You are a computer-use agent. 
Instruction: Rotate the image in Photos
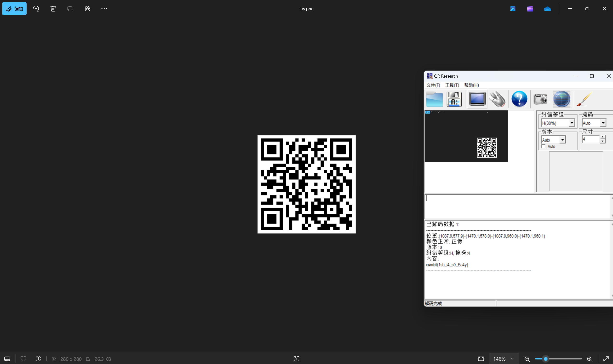(36, 9)
